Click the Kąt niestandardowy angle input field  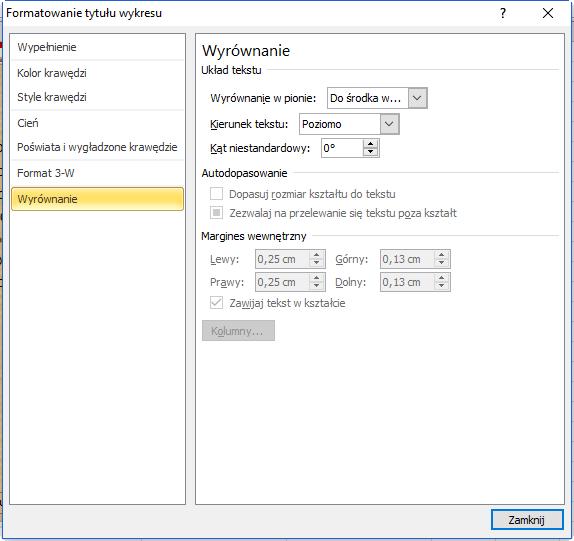click(342, 148)
